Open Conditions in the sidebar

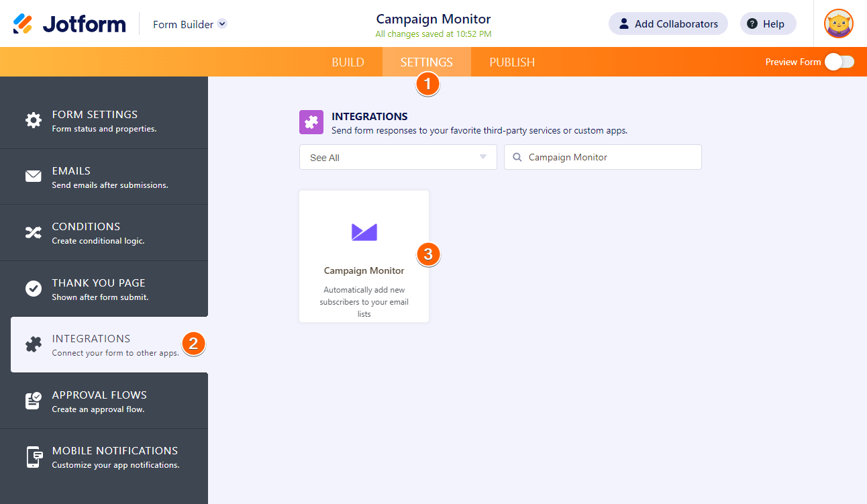(x=104, y=233)
